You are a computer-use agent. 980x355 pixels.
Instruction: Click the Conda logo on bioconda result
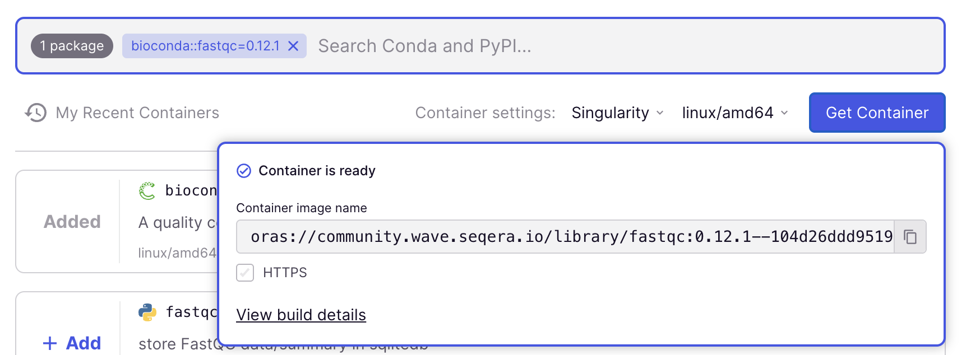(147, 191)
